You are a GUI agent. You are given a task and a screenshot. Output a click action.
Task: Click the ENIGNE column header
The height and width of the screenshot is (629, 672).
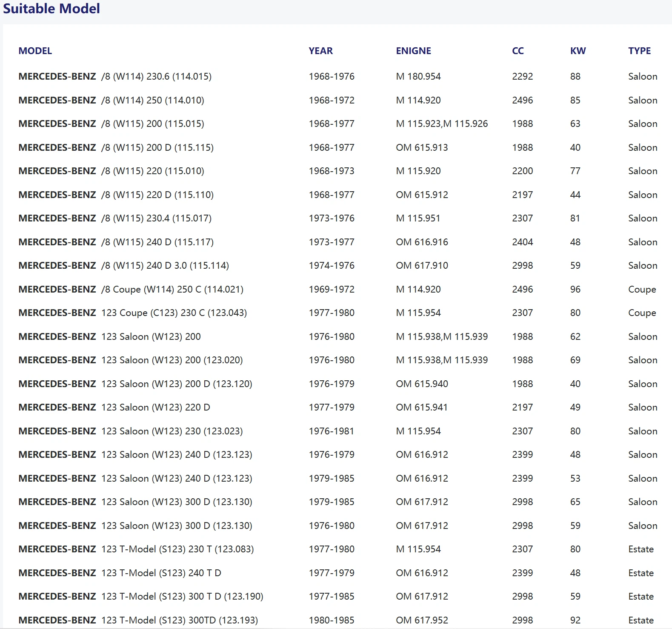[413, 51]
